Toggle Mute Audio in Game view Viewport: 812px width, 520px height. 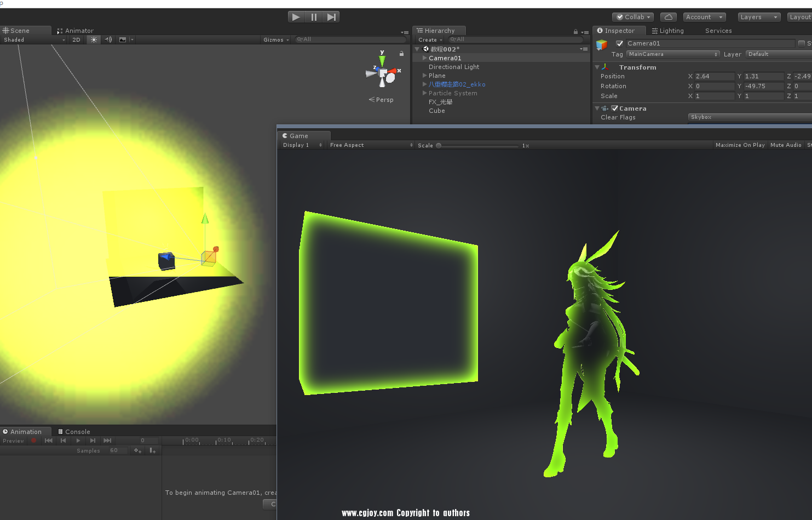786,145
